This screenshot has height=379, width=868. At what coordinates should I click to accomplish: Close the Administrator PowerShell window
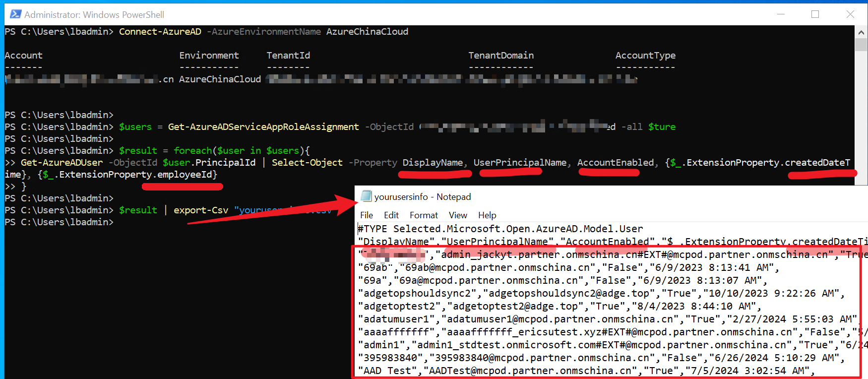(x=850, y=14)
